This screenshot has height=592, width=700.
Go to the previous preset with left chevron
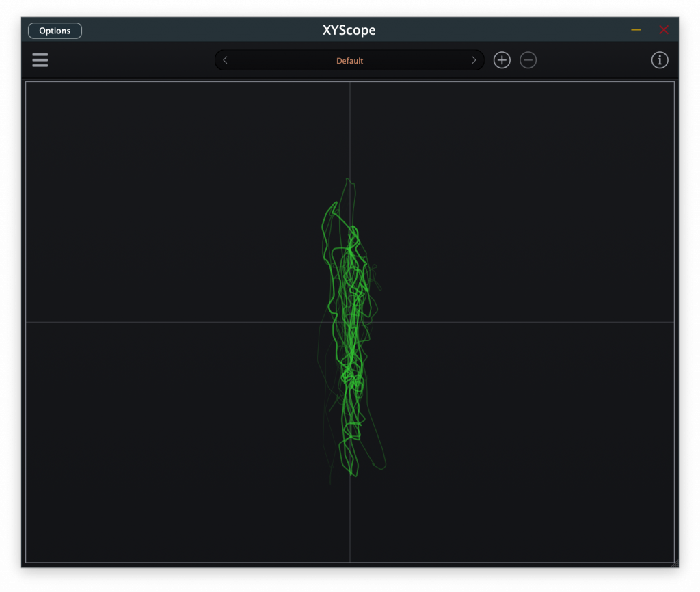(226, 60)
